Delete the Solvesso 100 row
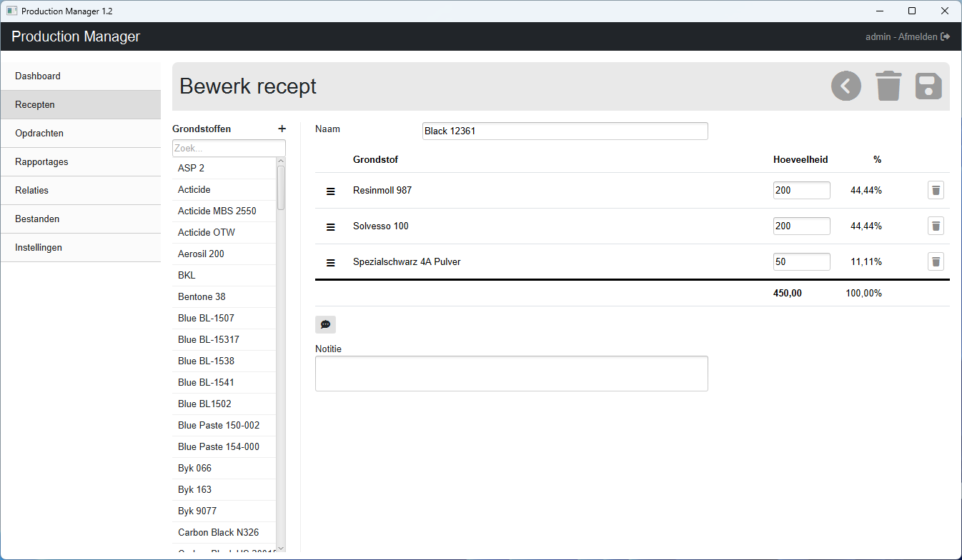Image resolution: width=962 pixels, height=560 pixels. pyautogui.click(x=936, y=226)
